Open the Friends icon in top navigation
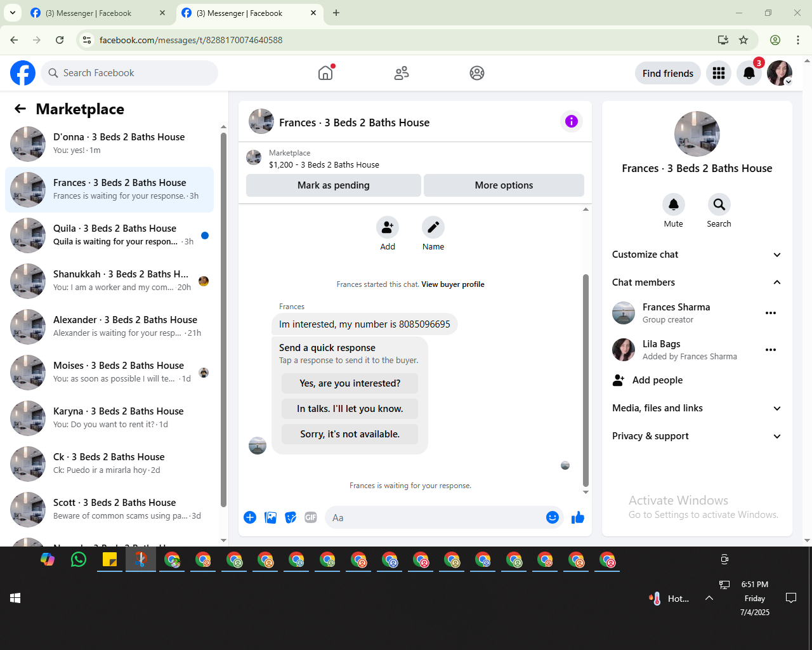 [402, 73]
